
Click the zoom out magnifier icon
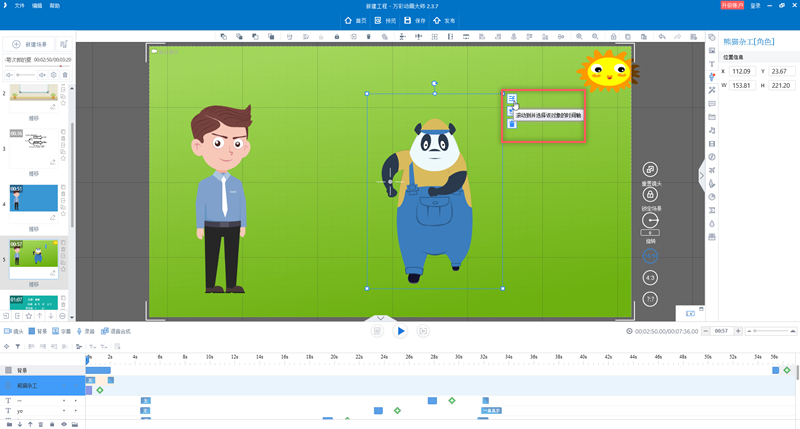click(x=595, y=37)
